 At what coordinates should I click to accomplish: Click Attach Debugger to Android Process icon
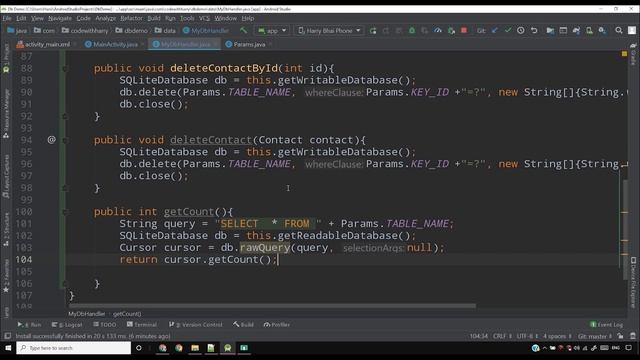click(x=451, y=31)
